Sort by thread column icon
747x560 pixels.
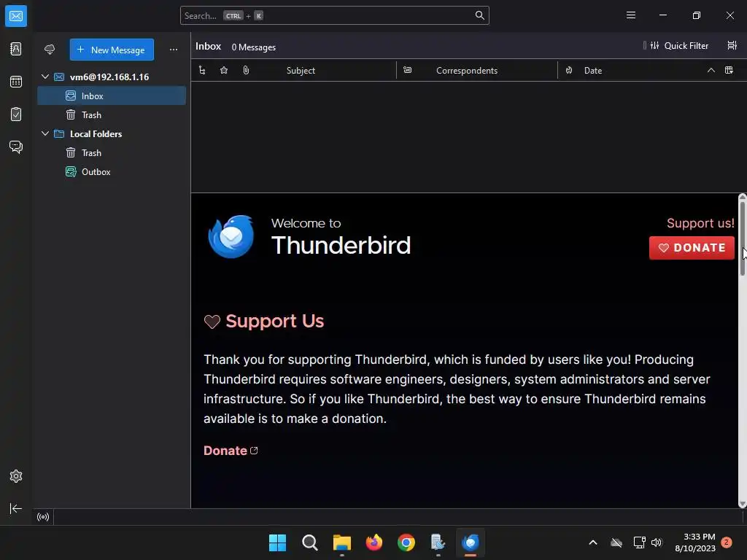click(x=202, y=71)
